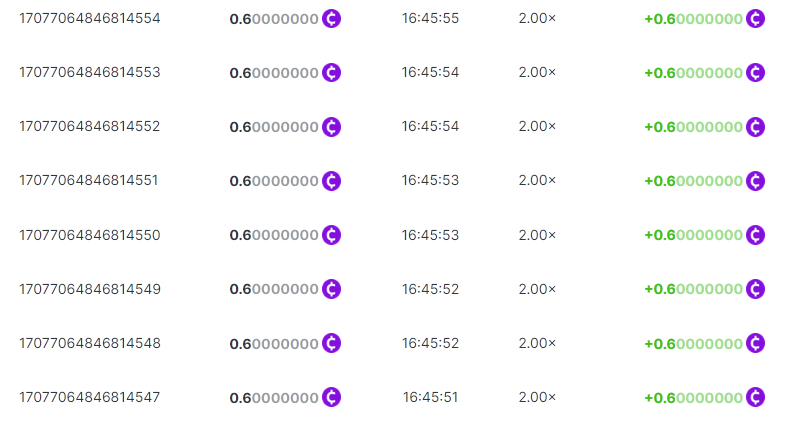787x424 pixels.
Task: Click the 2.00× multiplier in row 17077064846814550
Action: coord(537,235)
